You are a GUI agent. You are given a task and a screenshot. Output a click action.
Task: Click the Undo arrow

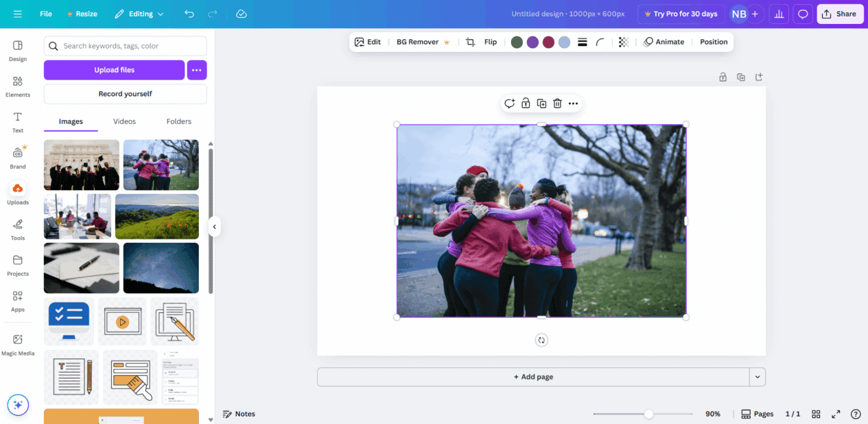[x=189, y=14]
